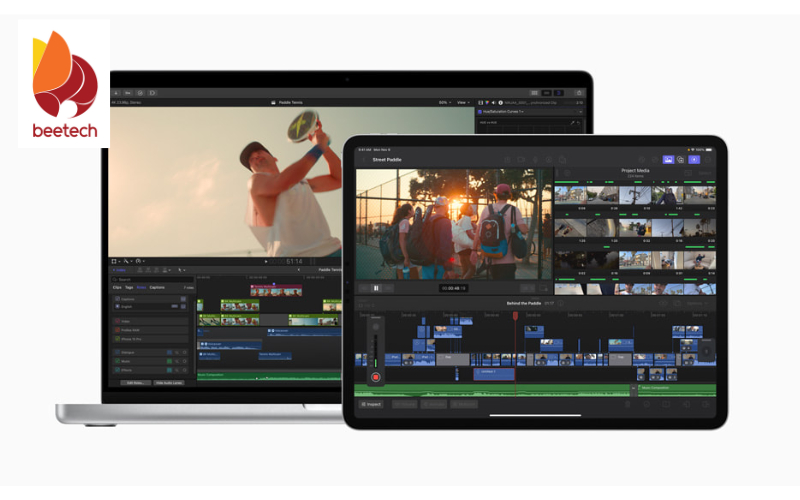Open the highlighted media browser icon on iPad
800x500 pixels.
click(x=668, y=159)
